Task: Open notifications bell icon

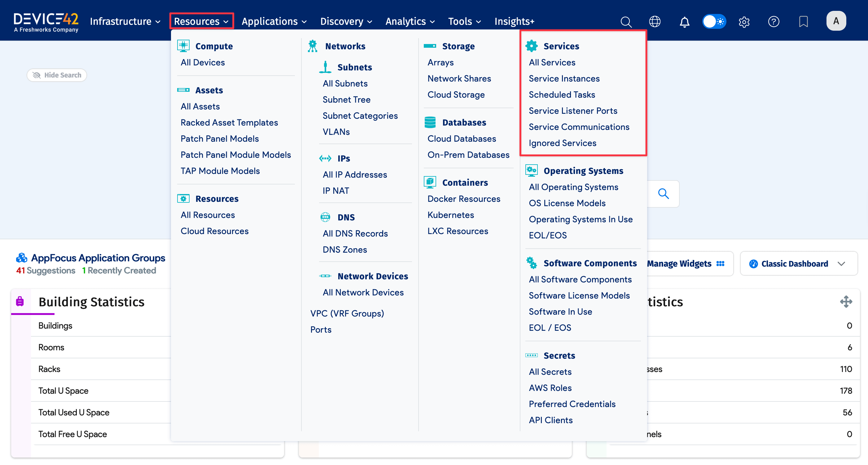Action: [684, 22]
